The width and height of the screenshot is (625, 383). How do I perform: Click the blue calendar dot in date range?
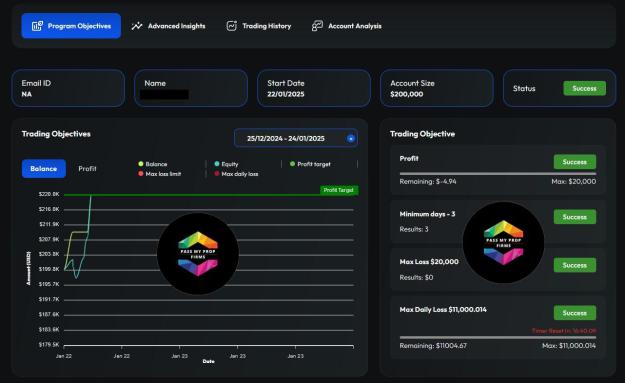(351, 139)
